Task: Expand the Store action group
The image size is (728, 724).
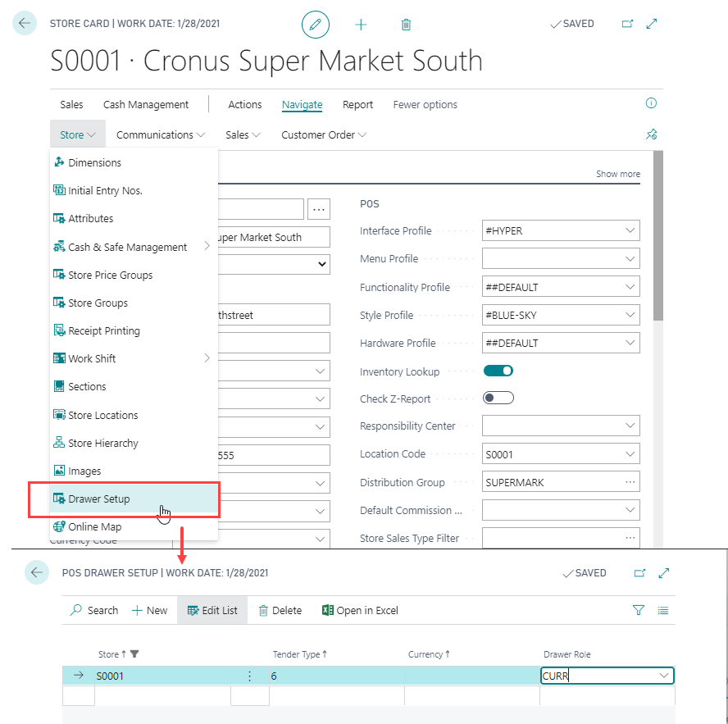Action: 78,134
